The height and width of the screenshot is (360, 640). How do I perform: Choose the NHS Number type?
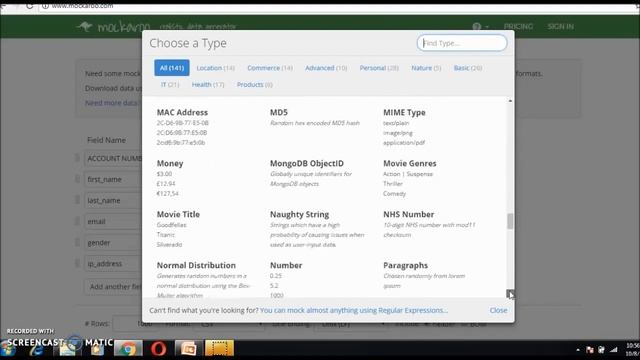coord(408,214)
